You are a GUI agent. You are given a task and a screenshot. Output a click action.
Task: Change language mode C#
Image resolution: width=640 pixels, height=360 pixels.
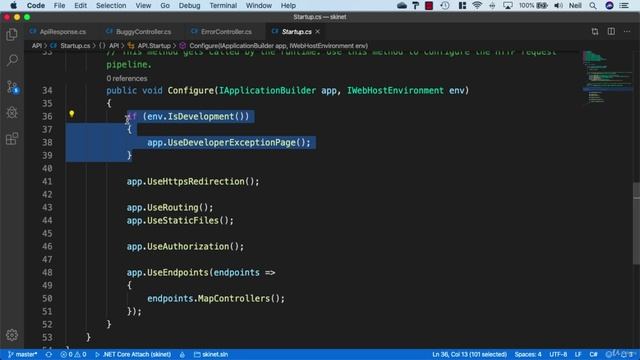point(593,354)
